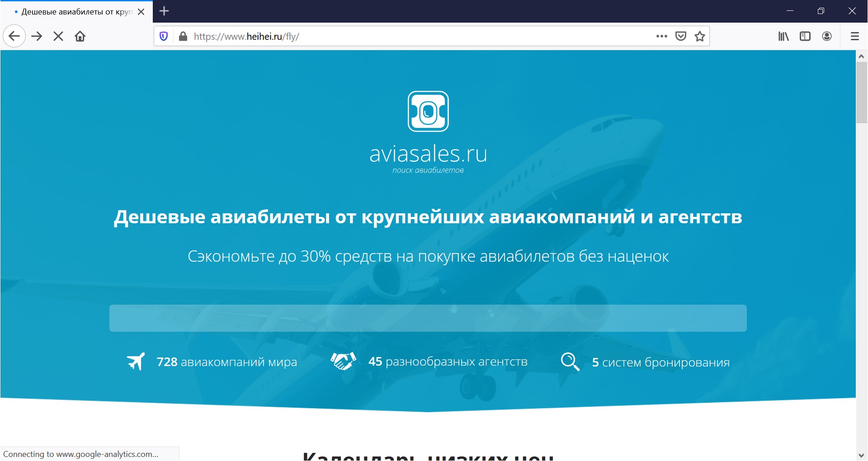The image size is (868, 461).
Task: Minimize the Firefox window
Action: point(790,11)
